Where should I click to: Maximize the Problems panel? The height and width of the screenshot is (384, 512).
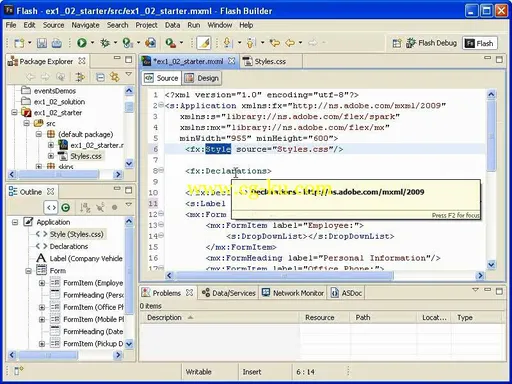pos(499,291)
